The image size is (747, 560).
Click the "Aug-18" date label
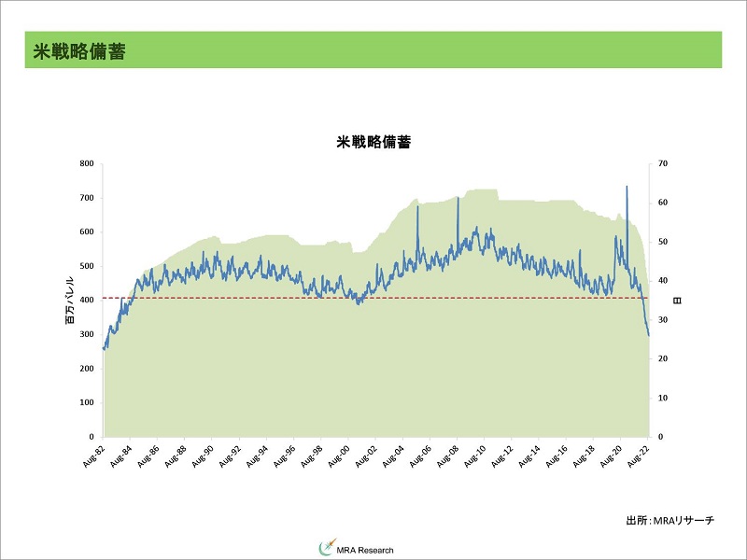[x=585, y=455]
